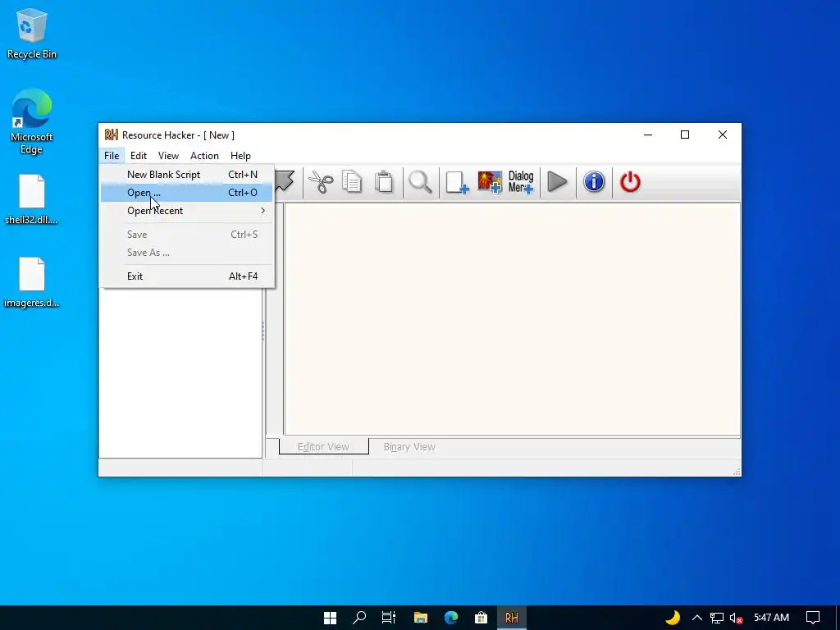Screen dimensions: 840x630
Task: Click the red power Exit icon
Action: coord(630,182)
